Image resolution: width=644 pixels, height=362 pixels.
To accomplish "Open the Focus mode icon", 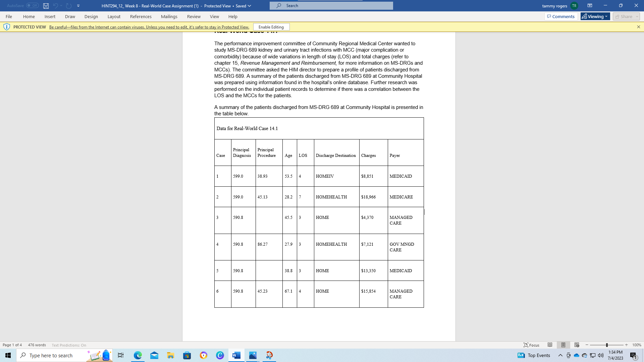I will 532,345.
